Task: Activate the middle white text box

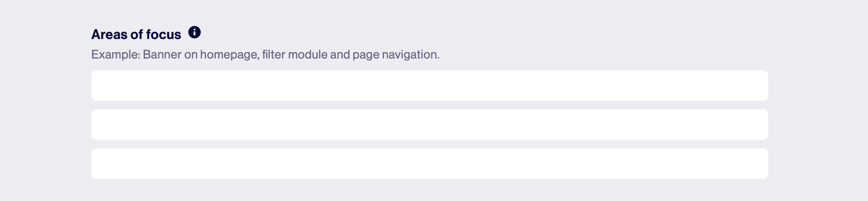Action: [429, 125]
